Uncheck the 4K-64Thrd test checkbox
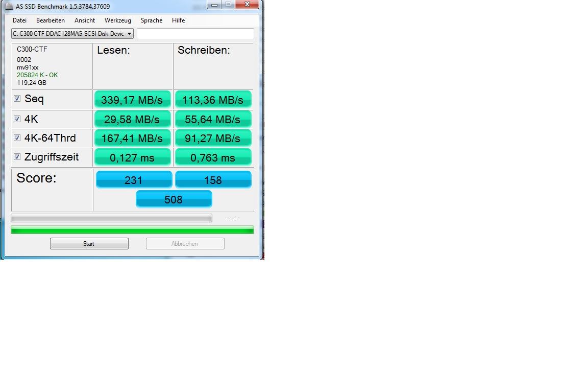The height and width of the screenshot is (368, 588). [x=17, y=138]
